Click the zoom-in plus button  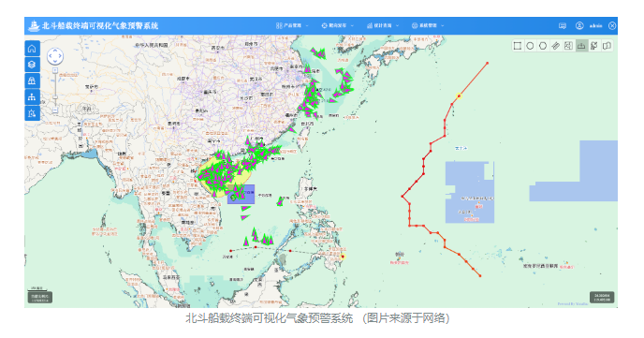click(x=55, y=70)
